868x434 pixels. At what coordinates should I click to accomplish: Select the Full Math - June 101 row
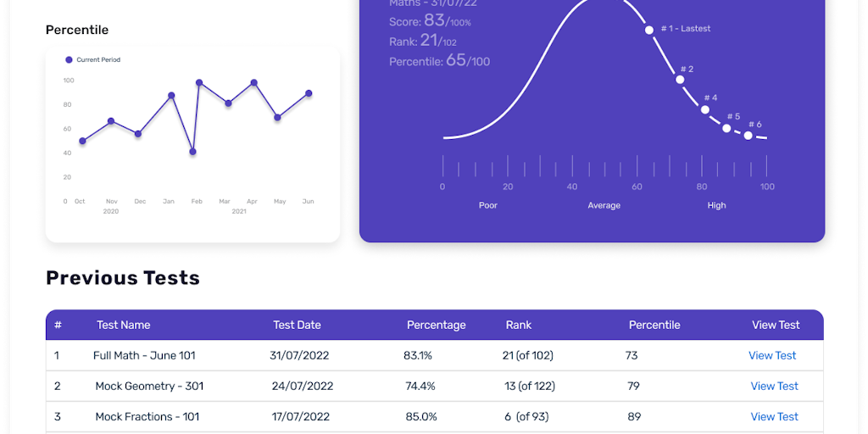coord(144,355)
